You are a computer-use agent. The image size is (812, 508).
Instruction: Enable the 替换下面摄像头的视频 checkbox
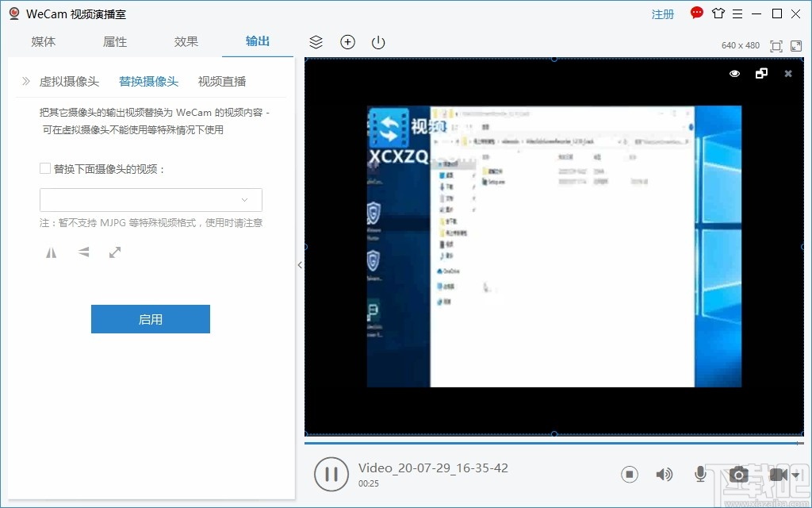pyautogui.click(x=44, y=168)
